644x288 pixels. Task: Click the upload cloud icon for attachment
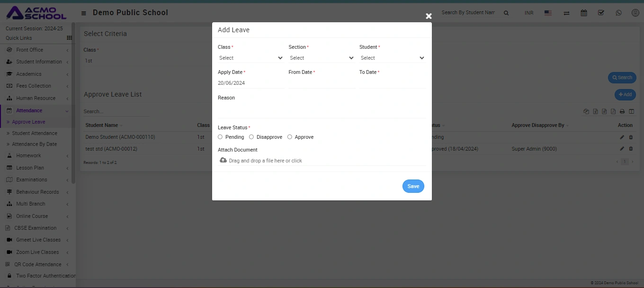223,161
